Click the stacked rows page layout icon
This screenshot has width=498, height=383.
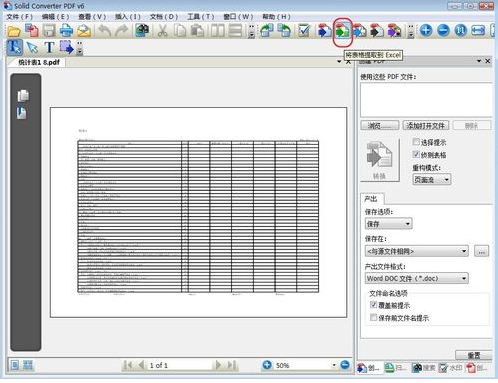(235, 31)
